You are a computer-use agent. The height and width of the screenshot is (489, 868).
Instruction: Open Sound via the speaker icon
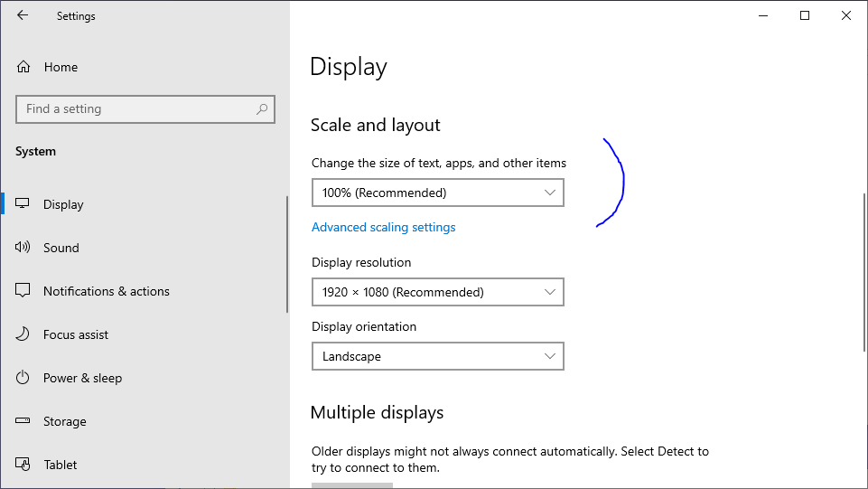point(23,248)
